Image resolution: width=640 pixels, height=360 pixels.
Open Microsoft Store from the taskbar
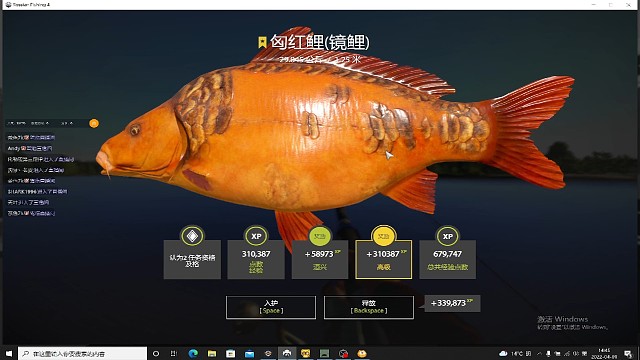tap(231, 353)
